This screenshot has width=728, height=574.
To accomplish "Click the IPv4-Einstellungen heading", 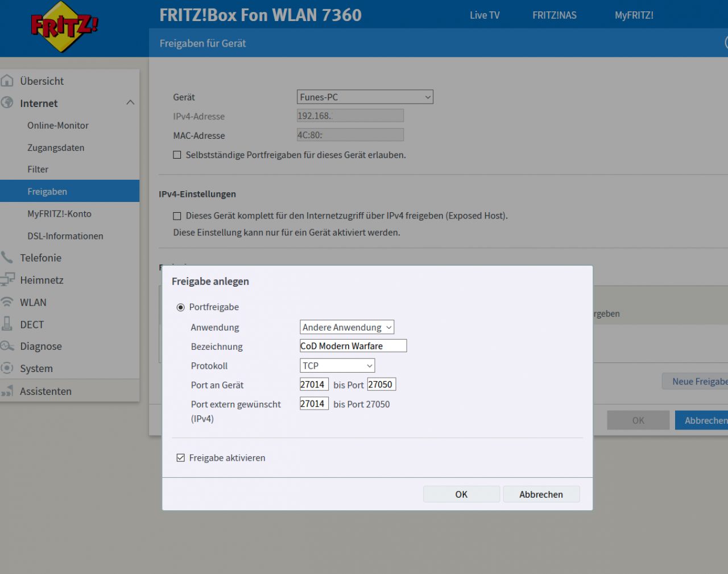I will [x=197, y=194].
